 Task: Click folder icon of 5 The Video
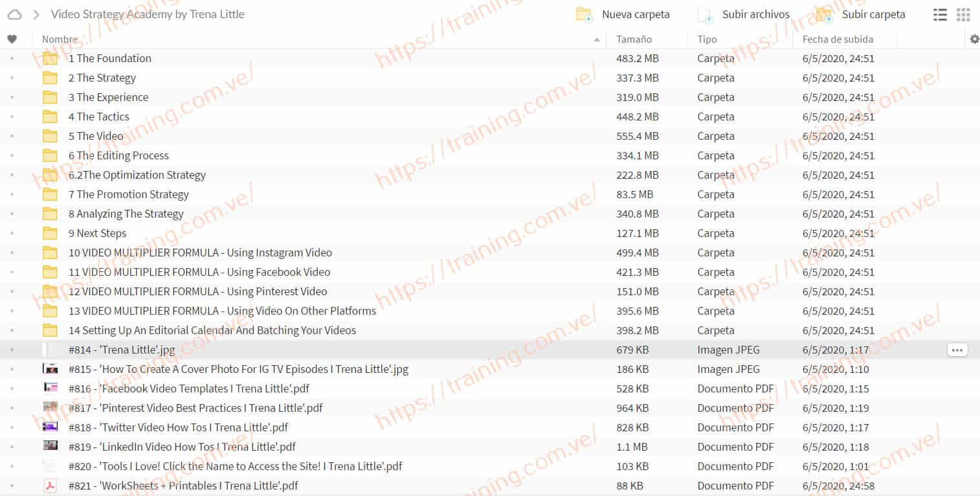(50, 136)
